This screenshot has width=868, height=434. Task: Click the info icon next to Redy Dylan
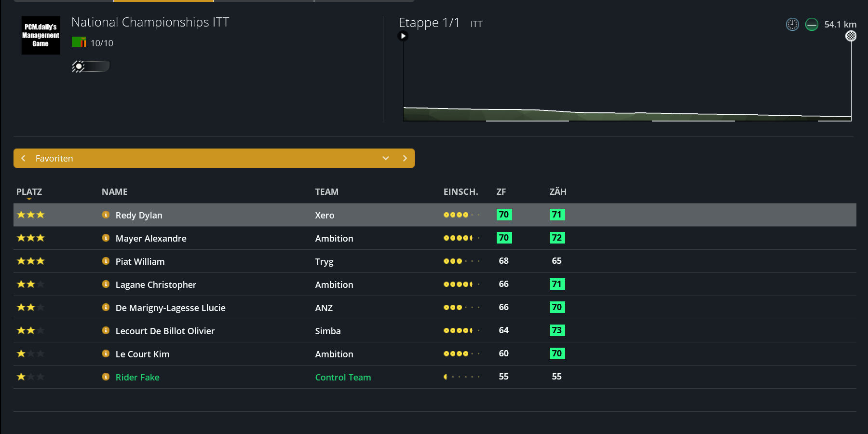pyautogui.click(x=106, y=215)
